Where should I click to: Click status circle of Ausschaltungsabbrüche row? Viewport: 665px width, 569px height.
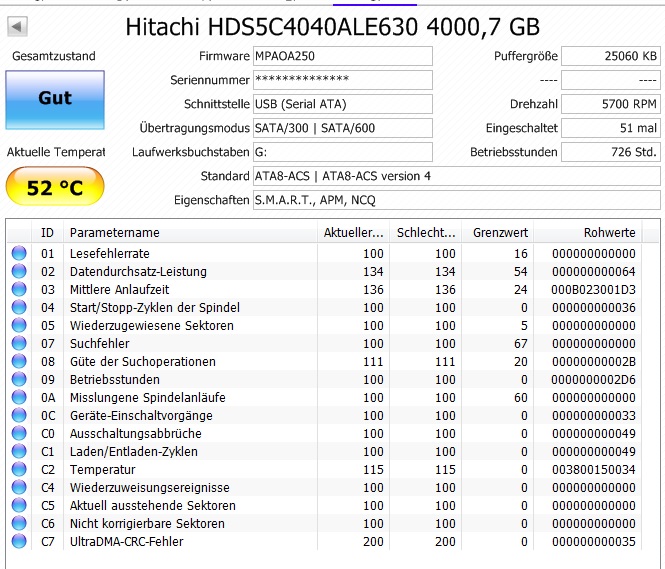click(x=19, y=433)
